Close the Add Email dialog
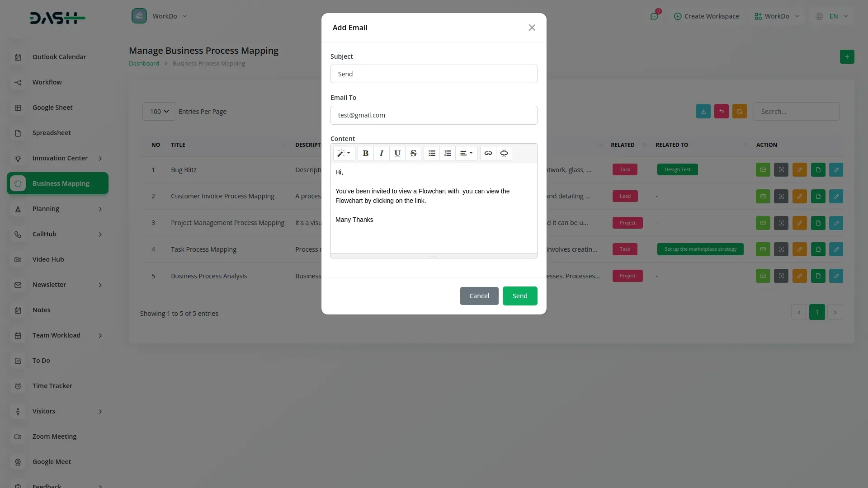Viewport: 868px width, 488px height. (532, 28)
